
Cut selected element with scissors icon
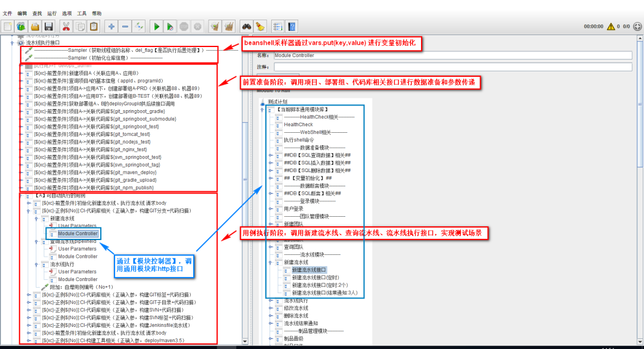point(65,26)
